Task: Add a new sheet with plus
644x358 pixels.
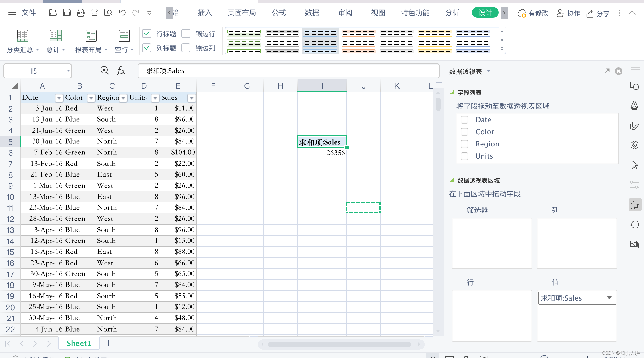Action: (108, 343)
